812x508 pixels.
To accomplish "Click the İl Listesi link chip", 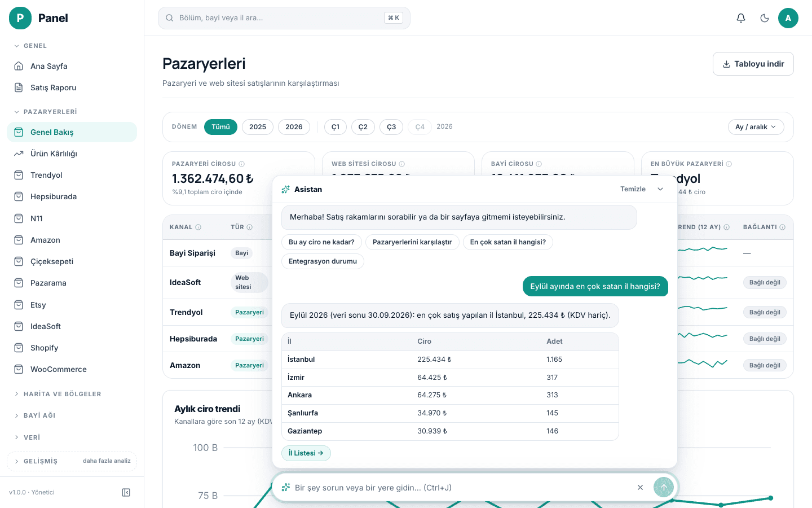I will (x=306, y=453).
